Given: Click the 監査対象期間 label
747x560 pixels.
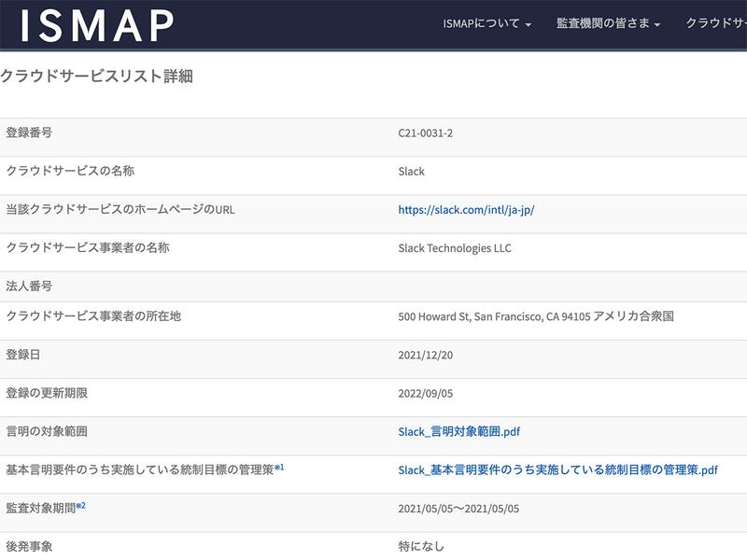Looking at the screenshot, I should click(x=41, y=509).
